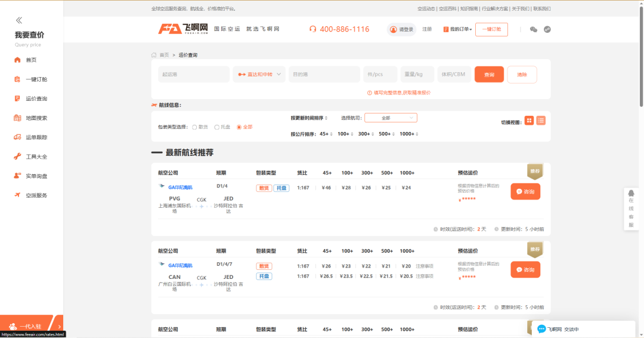
Task: Select 全部 packaging radio button
Action: click(x=239, y=127)
